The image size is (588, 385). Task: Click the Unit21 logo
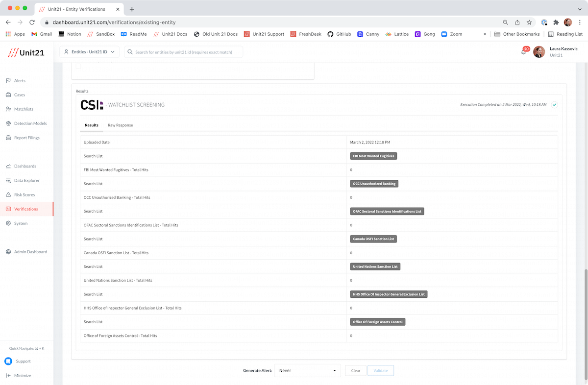click(26, 52)
